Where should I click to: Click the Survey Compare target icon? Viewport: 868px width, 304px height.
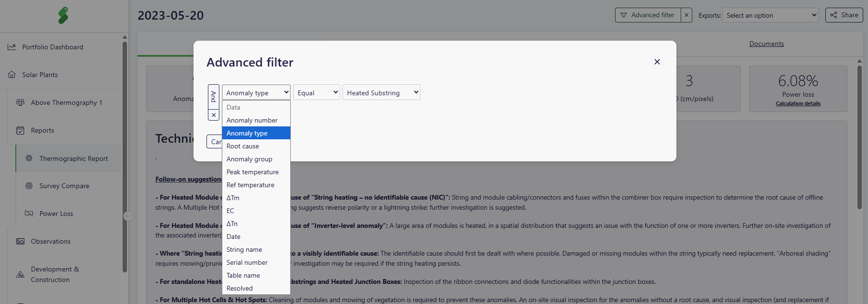(x=29, y=186)
